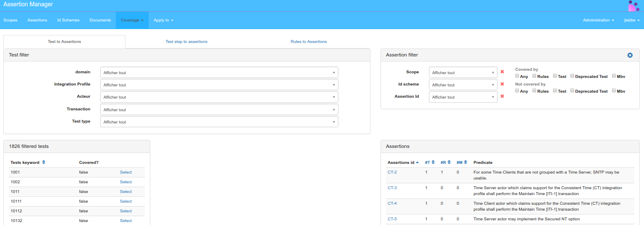The width and height of the screenshot is (644, 225).
Task: Switch to Rules to Assertions tab
Action: pyautogui.click(x=309, y=42)
